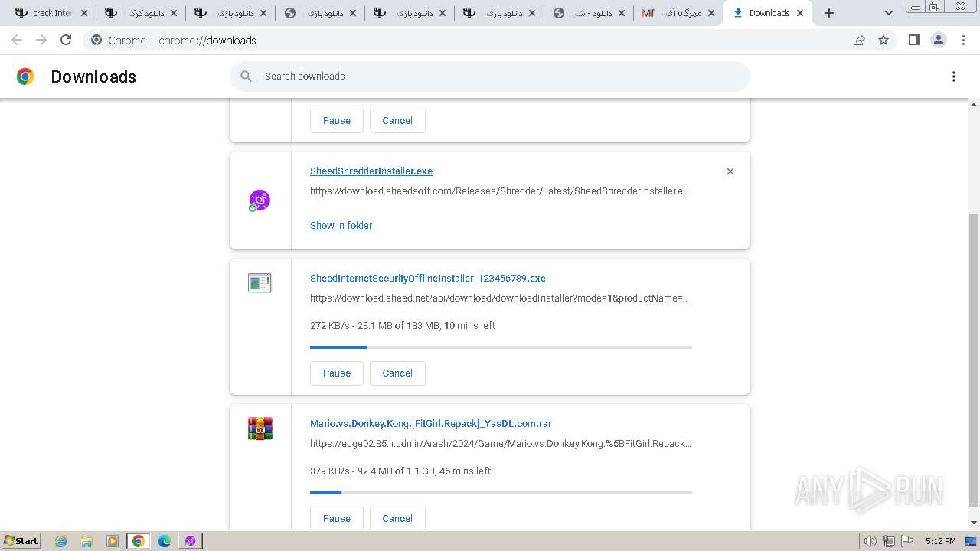Image resolution: width=980 pixels, height=551 pixels.
Task: Remove SheedShredderInstaller.exe from the list
Action: tap(730, 171)
